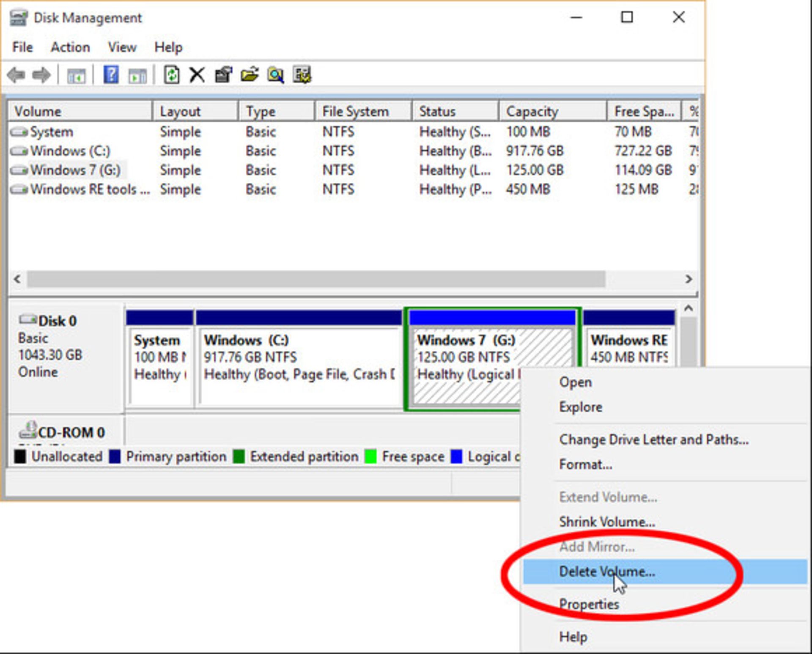Image resolution: width=812 pixels, height=654 pixels.
Task: Sort by the Type column header
Action: pos(277,111)
